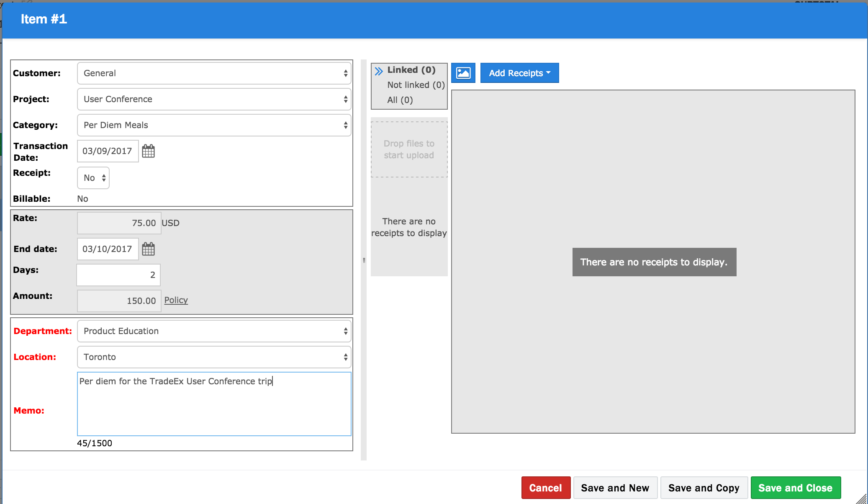868x504 pixels.
Task: Click the vertical panel splitter handle
Action: (x=364, y=260)
